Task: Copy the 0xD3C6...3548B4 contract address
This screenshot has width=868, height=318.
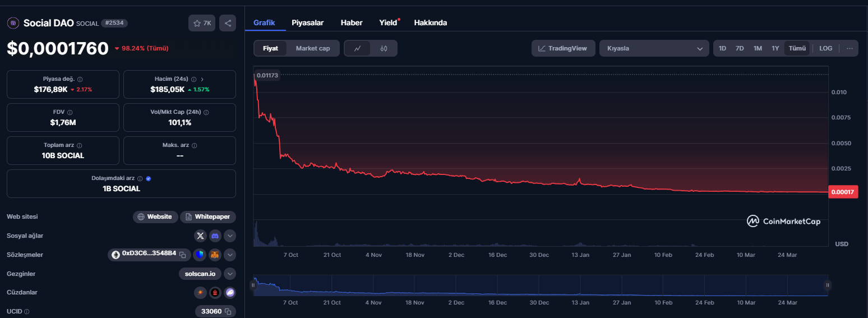Action: [182, 255]
